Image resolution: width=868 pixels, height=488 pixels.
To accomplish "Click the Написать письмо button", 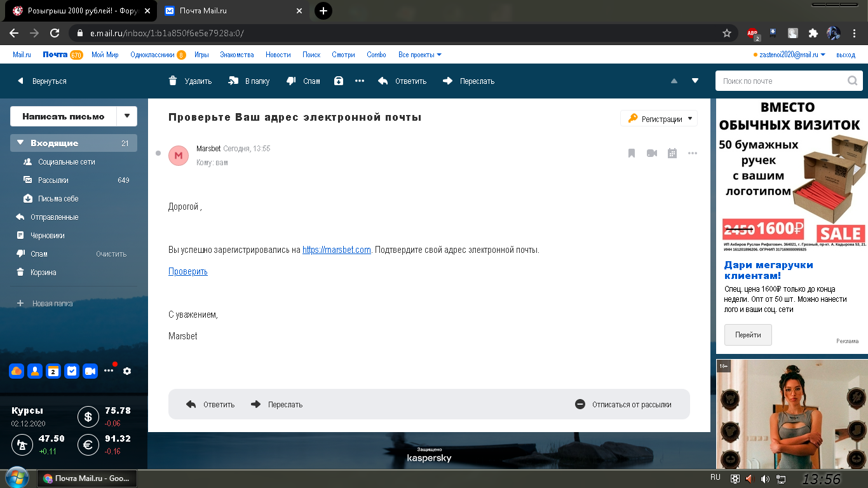I will [x=64, y=116].
